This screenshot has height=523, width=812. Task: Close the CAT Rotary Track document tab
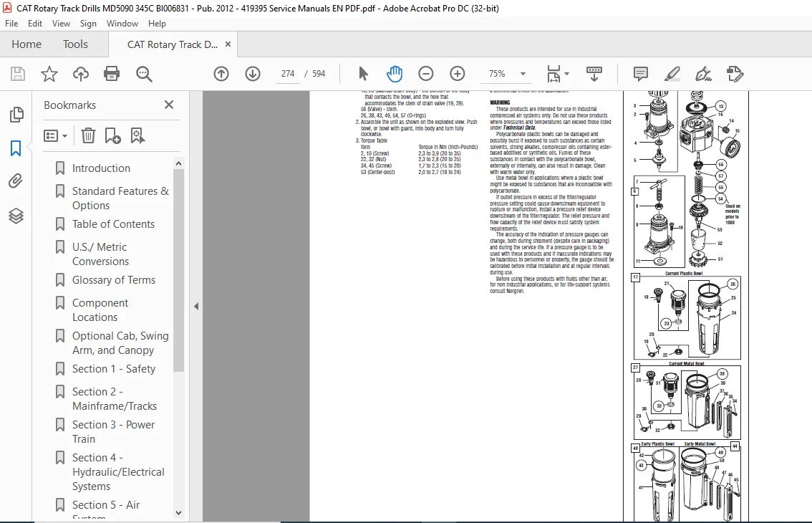pos(228,44)
